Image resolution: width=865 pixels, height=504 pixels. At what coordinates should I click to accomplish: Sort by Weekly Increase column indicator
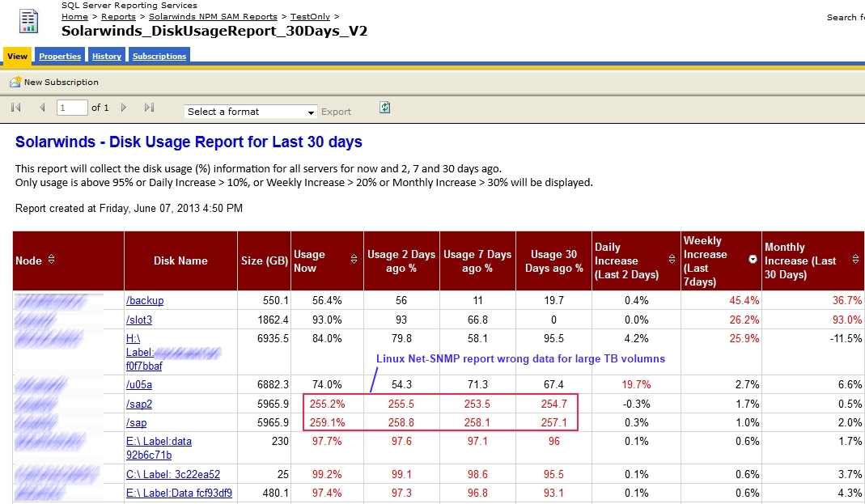(x=753, y=259)
